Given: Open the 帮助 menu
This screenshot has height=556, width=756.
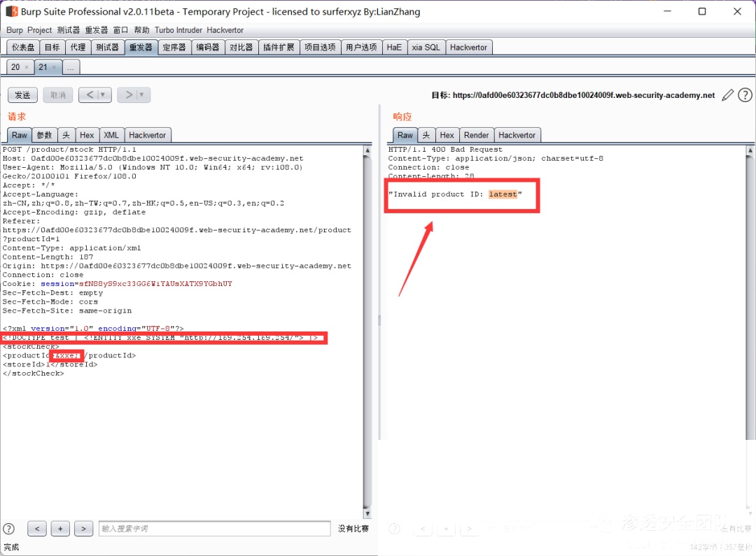Looking at the screenshot, I should (x=141, y=30).
